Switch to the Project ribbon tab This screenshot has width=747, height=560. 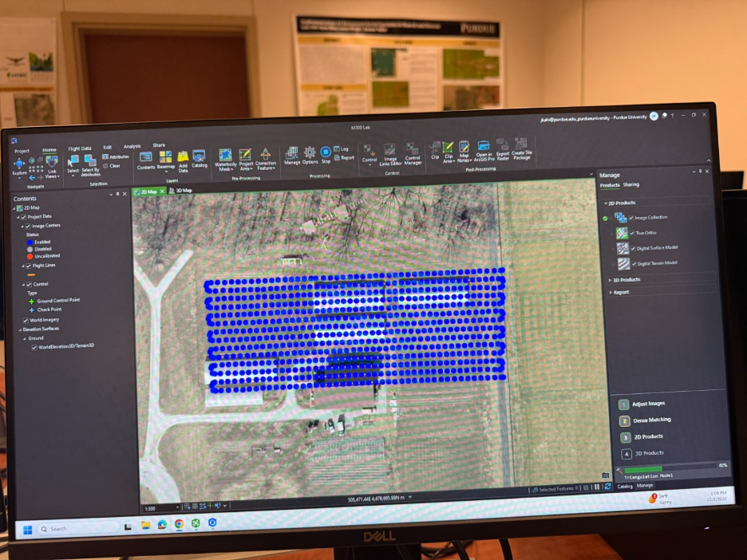[x=22, y=151]
